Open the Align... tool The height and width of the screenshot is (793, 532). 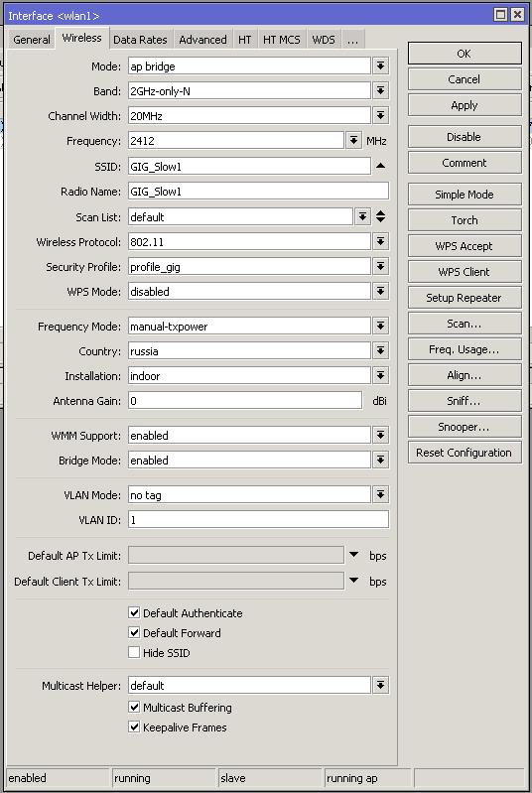pos(465,375)
